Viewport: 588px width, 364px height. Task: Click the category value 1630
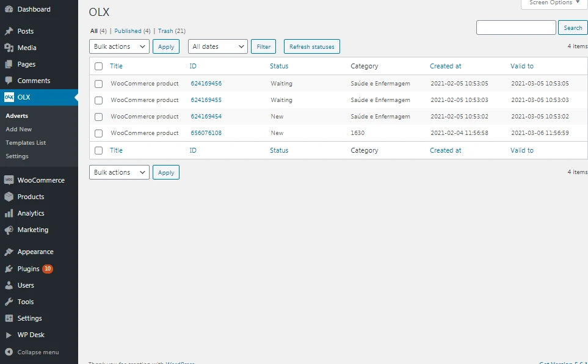[x=357, y=133]
